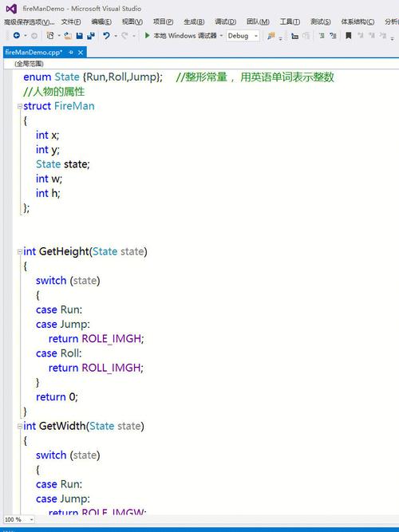The width and height of the screenshot is (399, 532).
Task: Click the open file folder icon
Action: coord(68,35)
